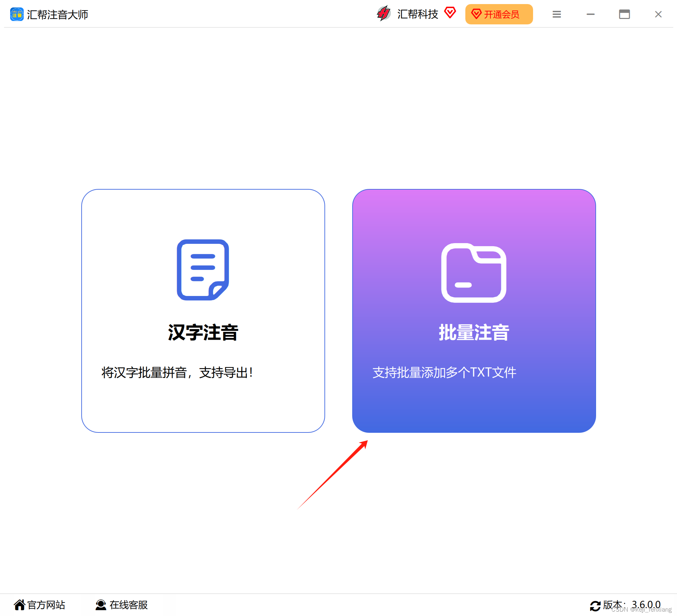Click the refresh icon next to the version number

tap(595, 605)
